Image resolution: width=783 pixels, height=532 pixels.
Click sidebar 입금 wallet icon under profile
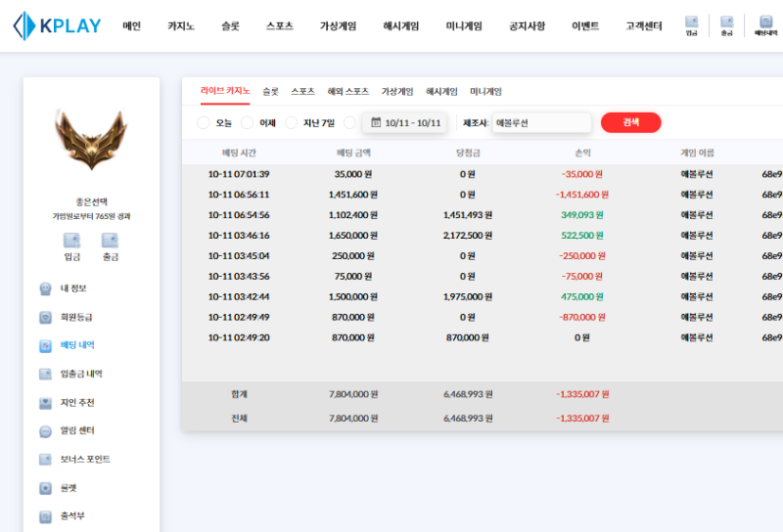(x=71, y=241)
